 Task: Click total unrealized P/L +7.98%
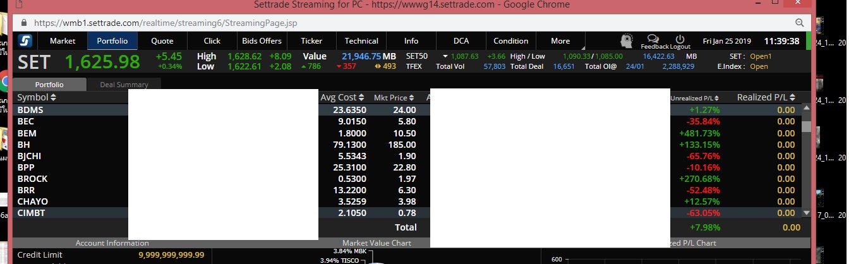[x=704, y=227]
